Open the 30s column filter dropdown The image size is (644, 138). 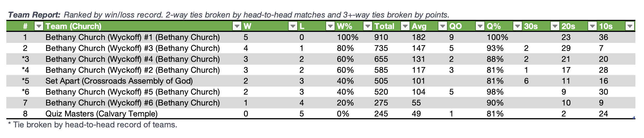[x=555, y=26]
